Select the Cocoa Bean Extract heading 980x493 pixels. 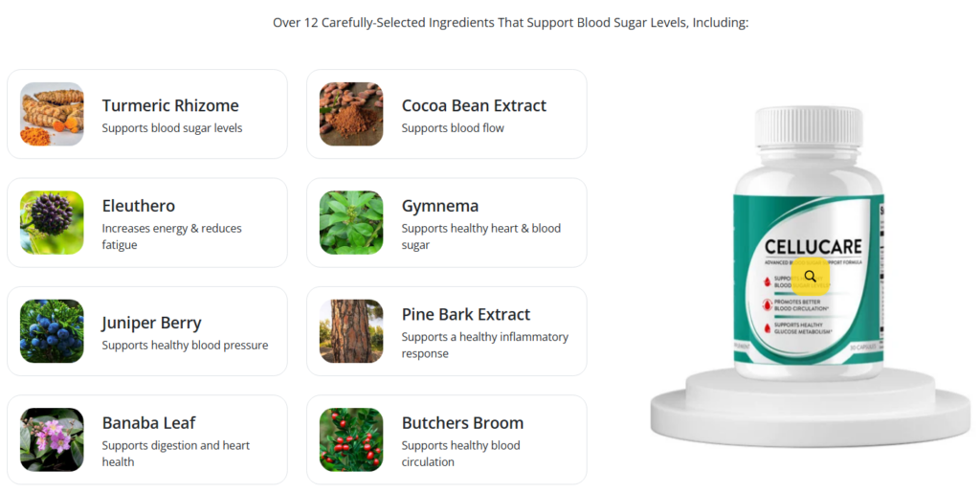474,105
